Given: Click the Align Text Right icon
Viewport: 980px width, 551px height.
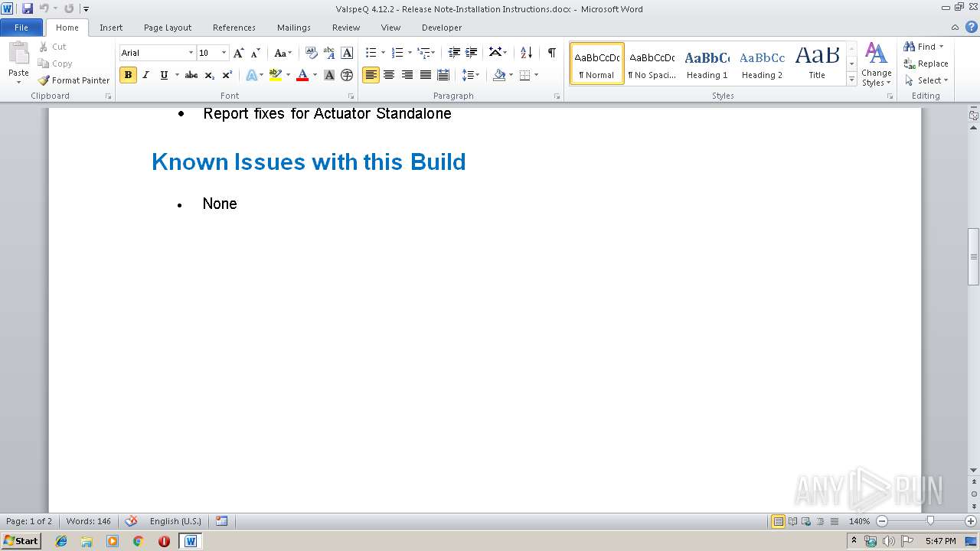Looking at the screenshot, I should pyautogui.click(x=407, y=75).
